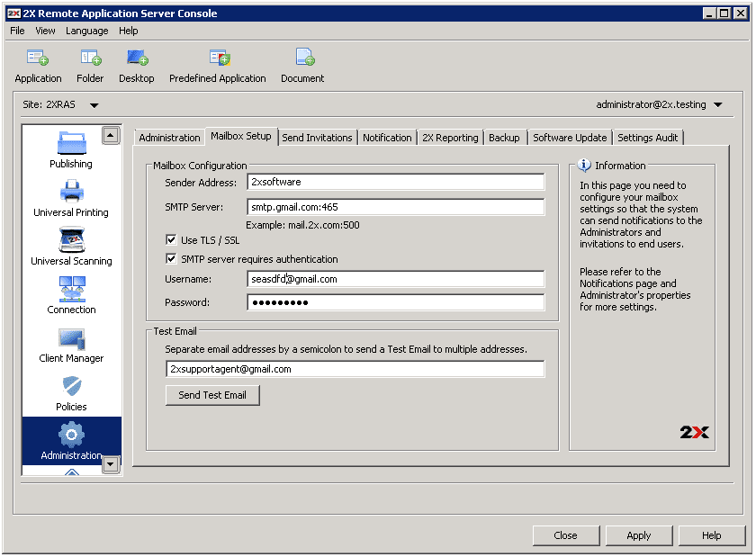Image resolution: width=756 pixels, height=557 pixels.
Task: Click the sidebar scroll up arrow
Action: click(111, 136)
